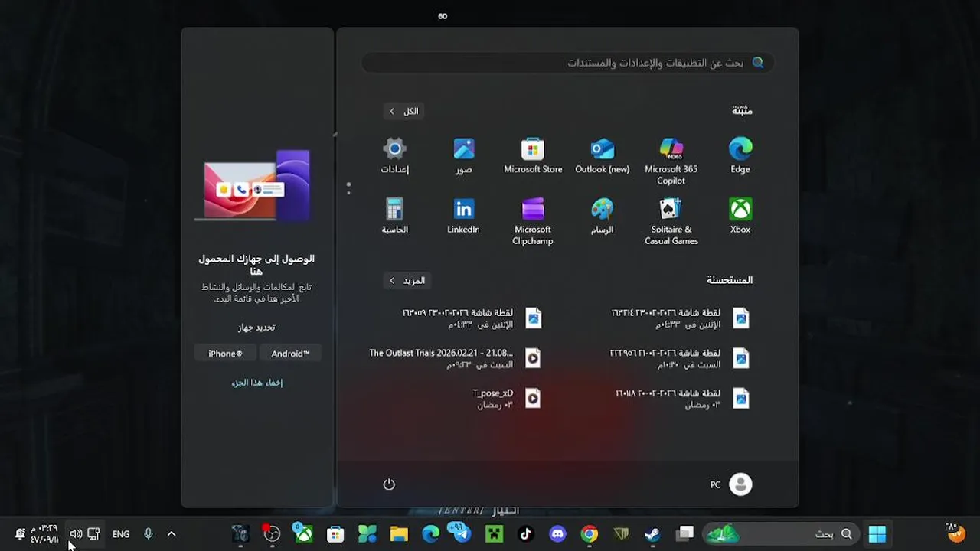
Task: Open the Edge app in pinned section
Action: [740, 156]
